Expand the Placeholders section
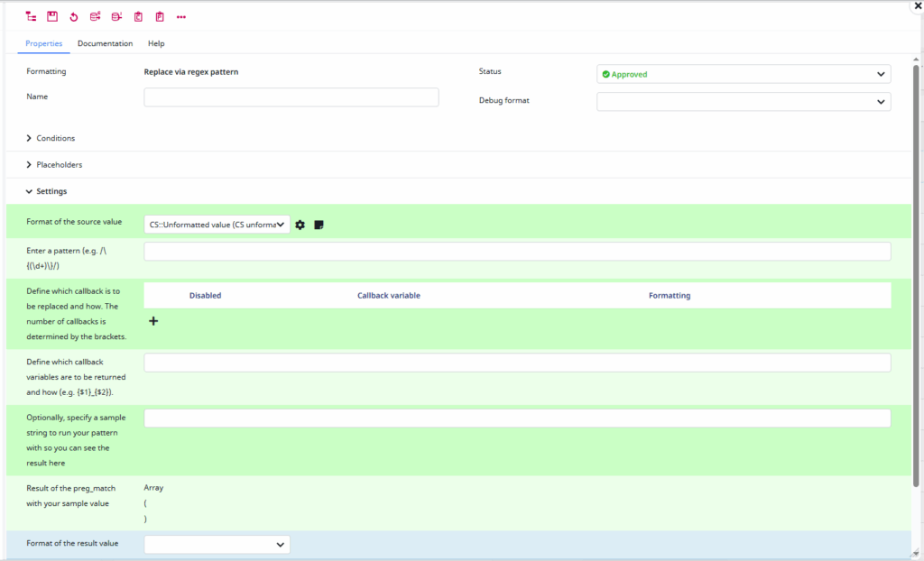The height and width of the screenshot is (561, 924). [59, 164]
